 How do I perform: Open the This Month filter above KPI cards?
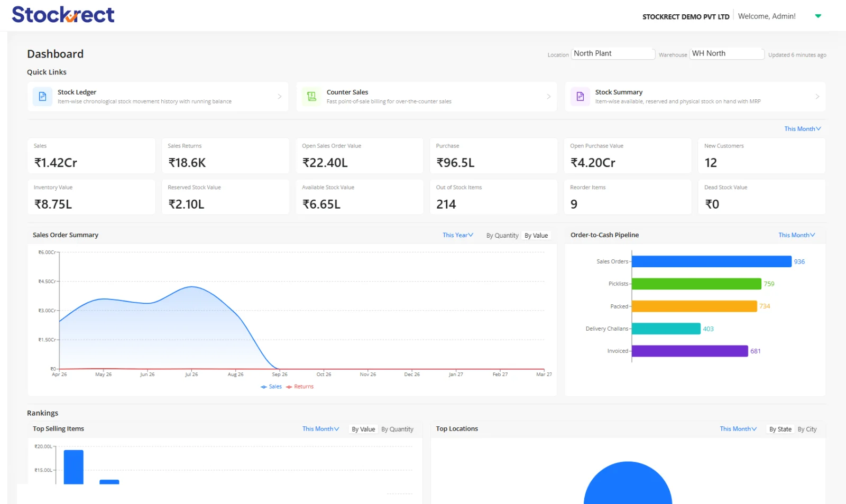coord(803,129)
